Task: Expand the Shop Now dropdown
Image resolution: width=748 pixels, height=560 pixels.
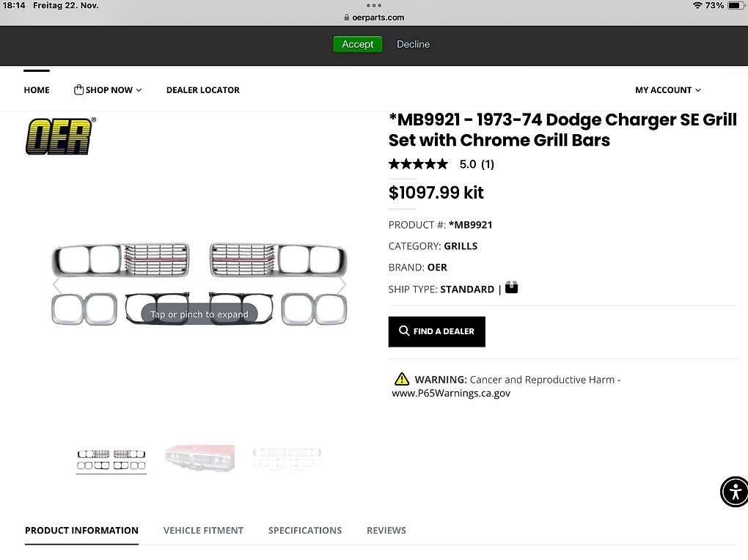Action: tap(108, 90)
